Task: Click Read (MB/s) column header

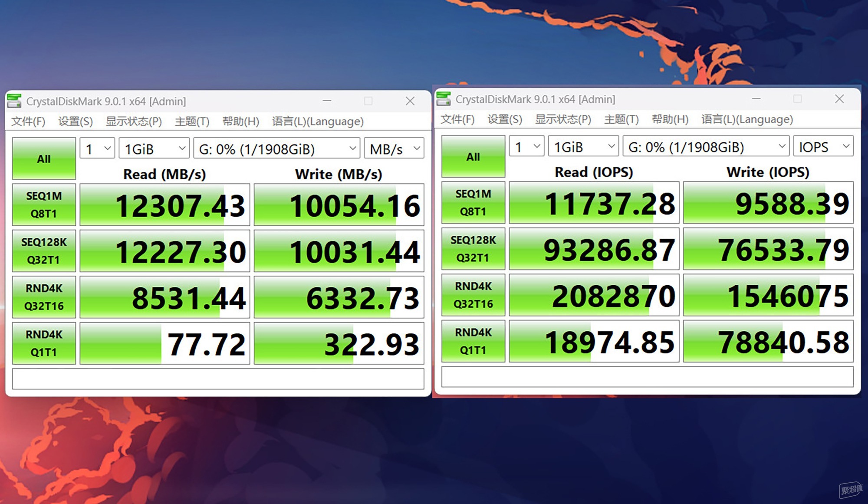Action: (x=164, y=174)
